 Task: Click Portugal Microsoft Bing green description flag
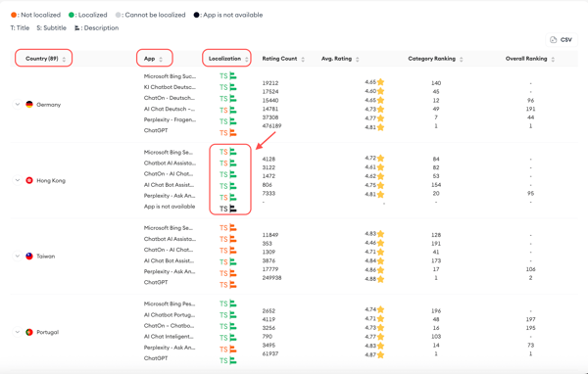pos(233,304)
